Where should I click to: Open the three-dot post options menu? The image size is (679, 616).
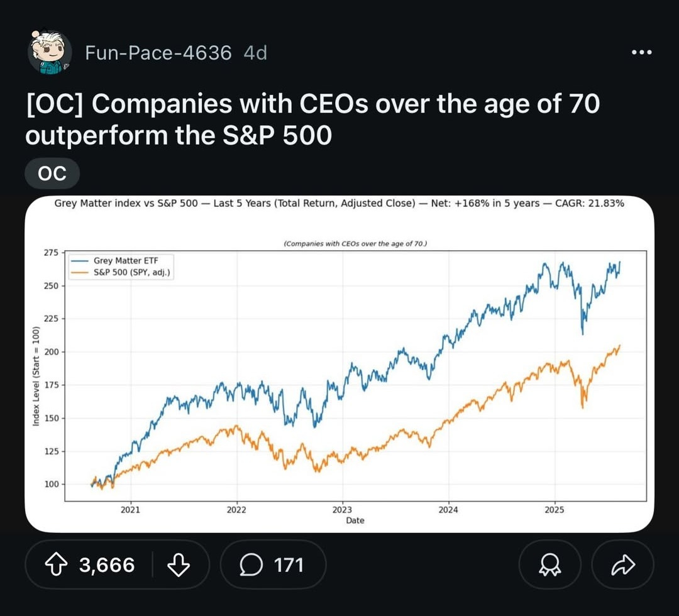[x=641, y=53]
